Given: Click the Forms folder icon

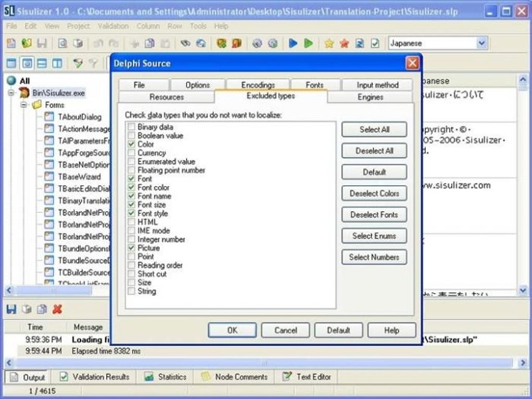Looking at the screenshot, I should click(37, 104).
